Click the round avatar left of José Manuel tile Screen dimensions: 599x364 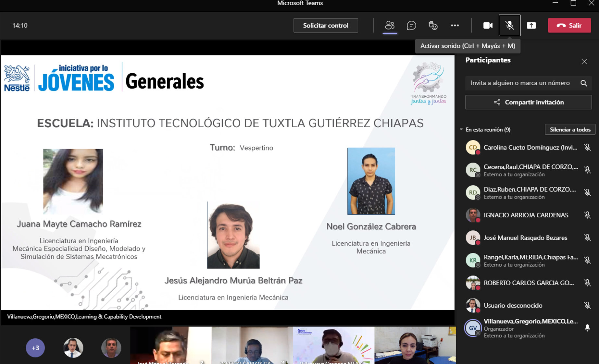111,348
